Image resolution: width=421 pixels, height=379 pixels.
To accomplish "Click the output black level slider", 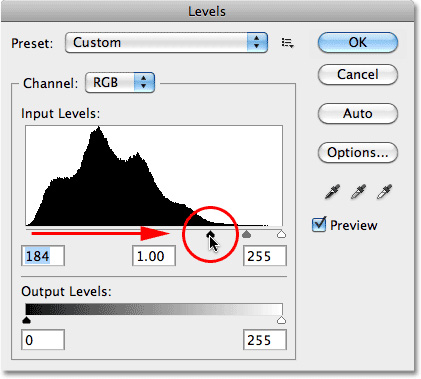I will (26, 320).
